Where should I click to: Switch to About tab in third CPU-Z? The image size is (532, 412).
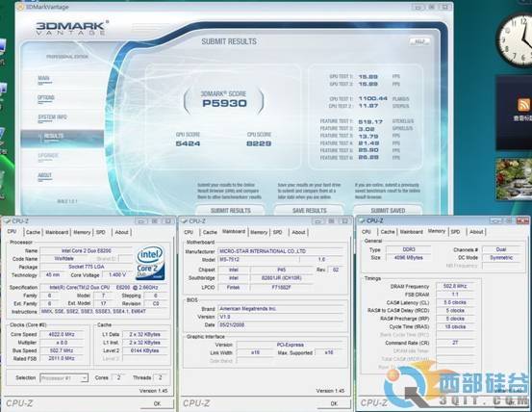[476, 232]
